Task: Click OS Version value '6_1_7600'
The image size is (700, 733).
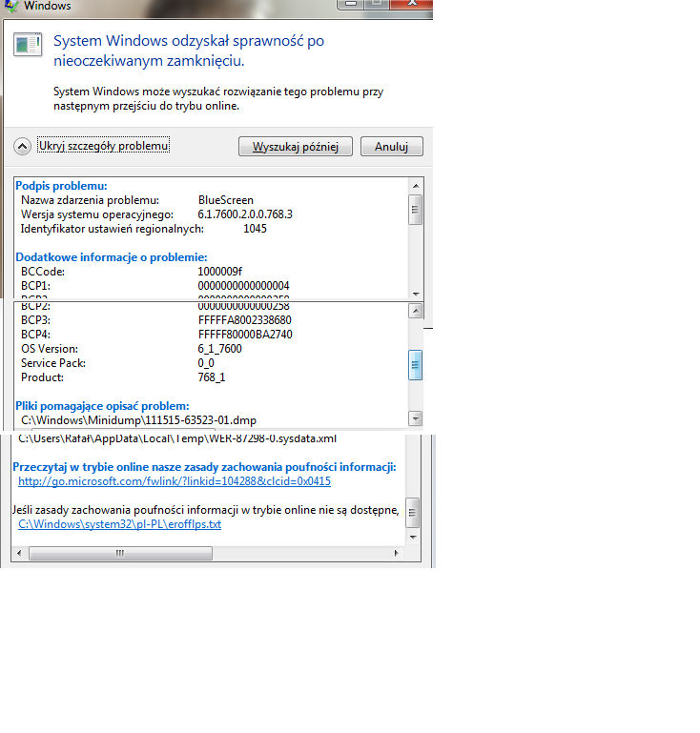Action: click(x=219, y=349)
